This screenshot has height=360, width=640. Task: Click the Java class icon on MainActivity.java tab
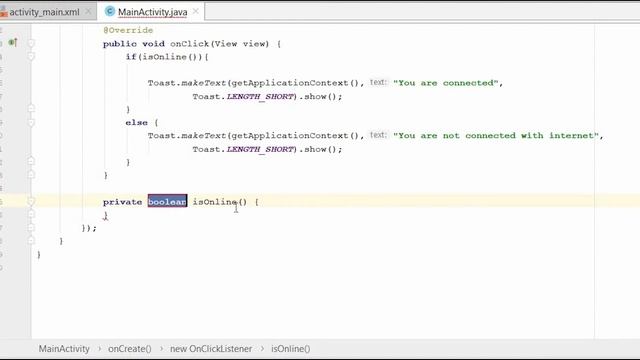click(x=109, y=11)
